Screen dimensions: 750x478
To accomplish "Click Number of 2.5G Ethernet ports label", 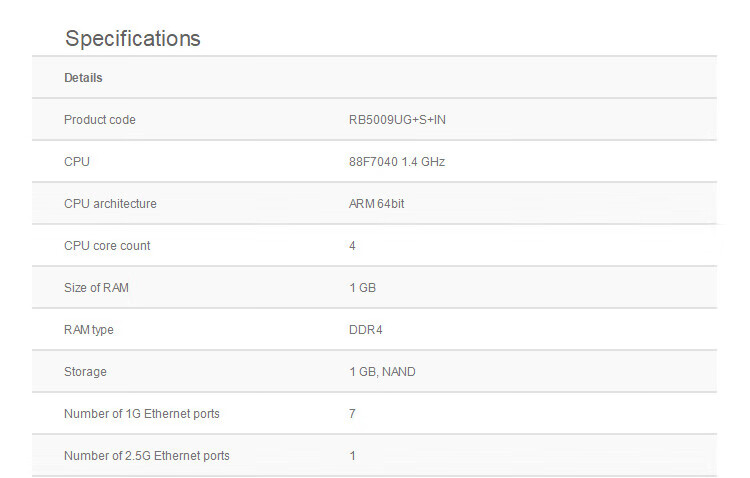I will coord(147,456).
